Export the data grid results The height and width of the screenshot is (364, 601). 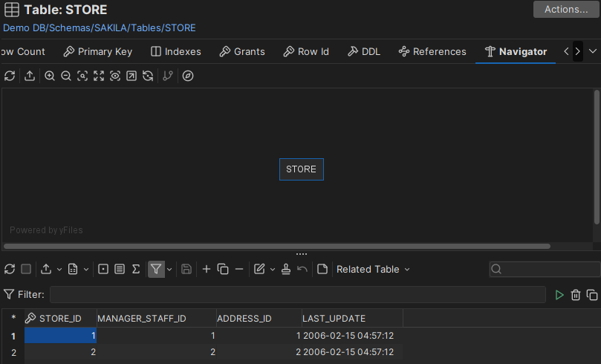pyautogui.click(x=46, y=270)
